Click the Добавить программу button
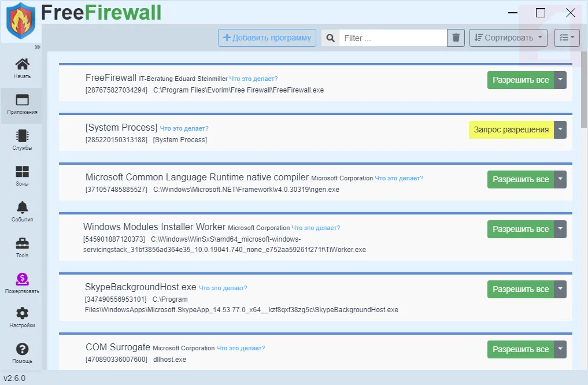This screenshot has height=385, width=588. 267,38
